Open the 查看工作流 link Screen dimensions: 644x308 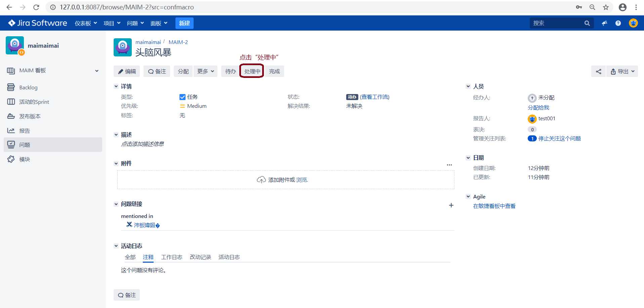coord(375,97)
